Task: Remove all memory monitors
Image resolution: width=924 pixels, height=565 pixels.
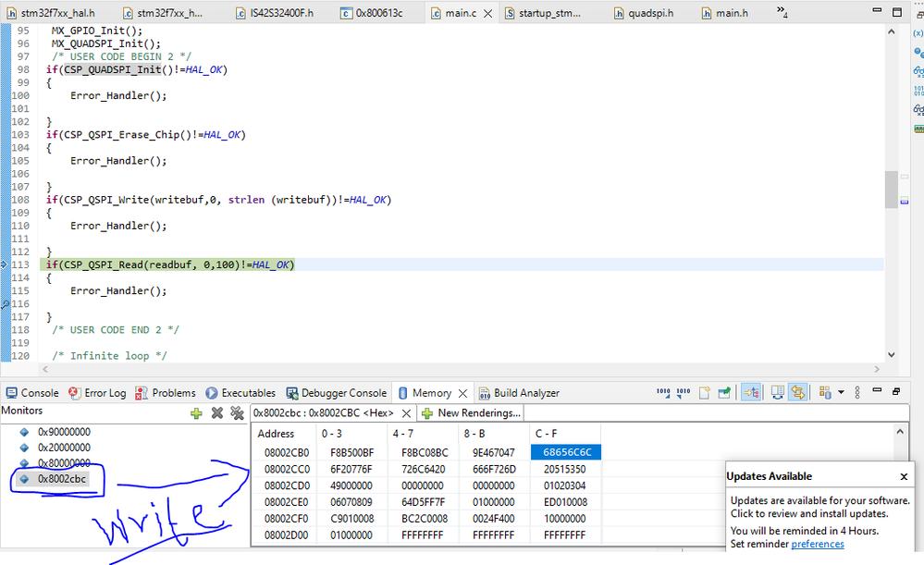Action: click(237, 413)
